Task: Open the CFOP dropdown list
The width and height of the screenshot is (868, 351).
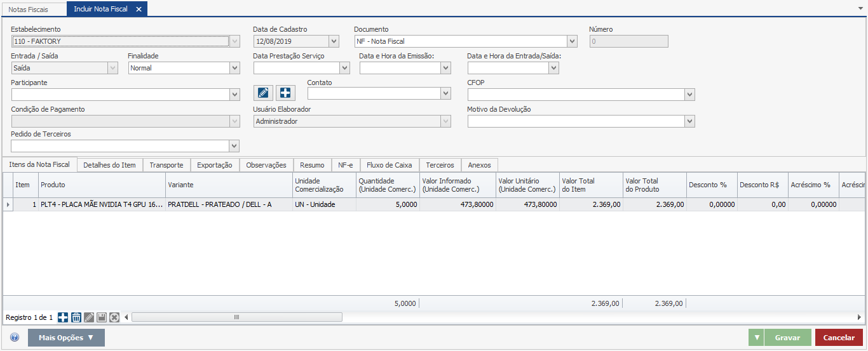Action: [x=689, y=95]
